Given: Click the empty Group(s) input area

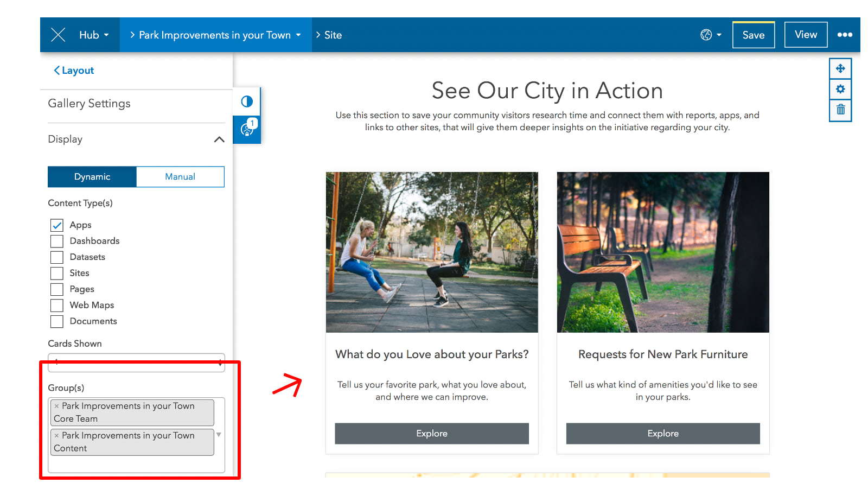Looking at the screenshot, I should click(x=136, y=465).
